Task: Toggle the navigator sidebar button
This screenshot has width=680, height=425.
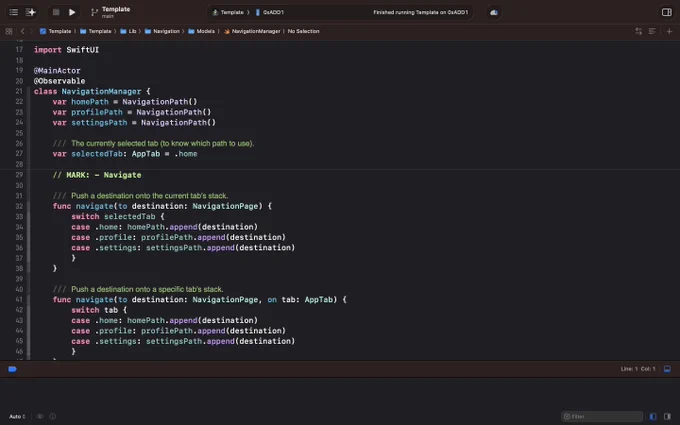Action: coord(14,12)
